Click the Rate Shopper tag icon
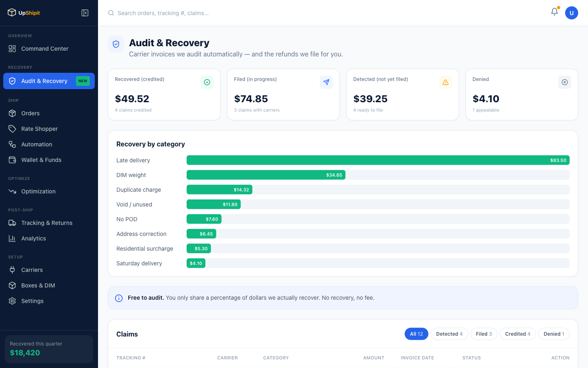This screenshot has height=368, width=588. (x=12, y=129)
